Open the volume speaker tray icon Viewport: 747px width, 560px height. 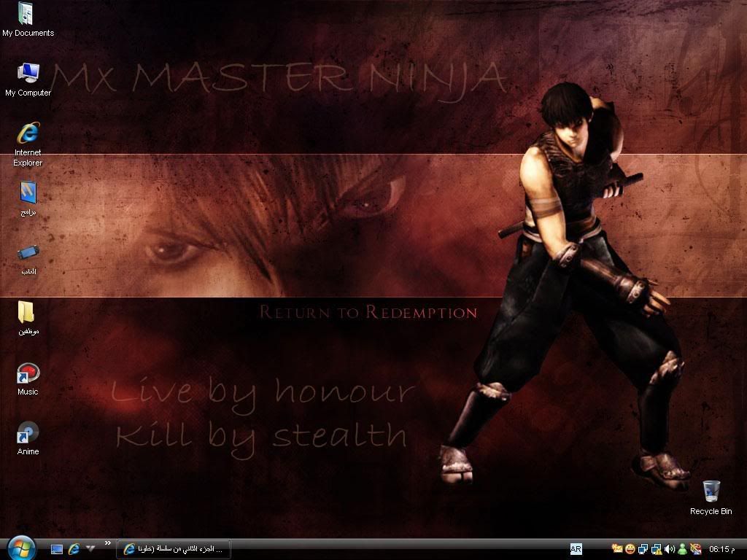click(x=669, y=549)
